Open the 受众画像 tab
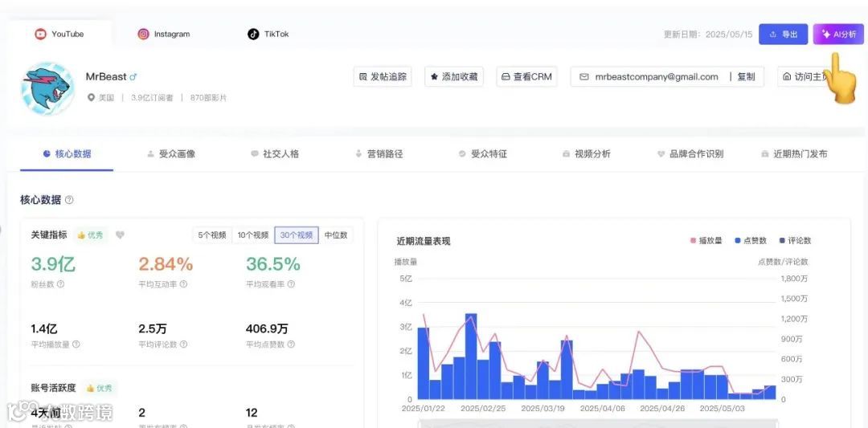 [x=171, y=153]
